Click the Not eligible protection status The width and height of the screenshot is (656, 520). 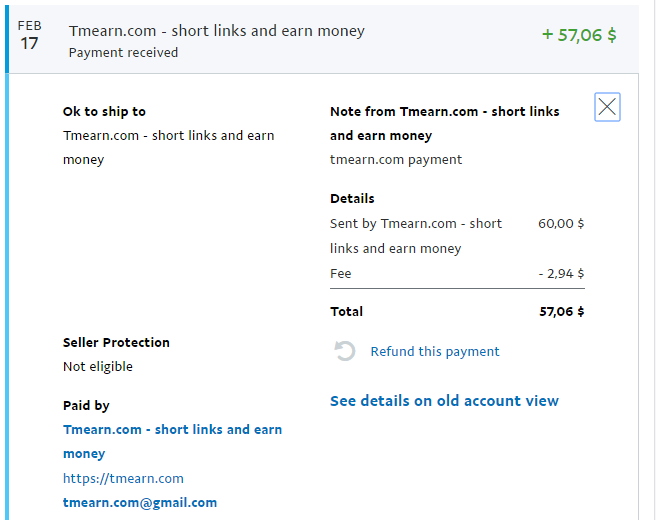(98, 366)
